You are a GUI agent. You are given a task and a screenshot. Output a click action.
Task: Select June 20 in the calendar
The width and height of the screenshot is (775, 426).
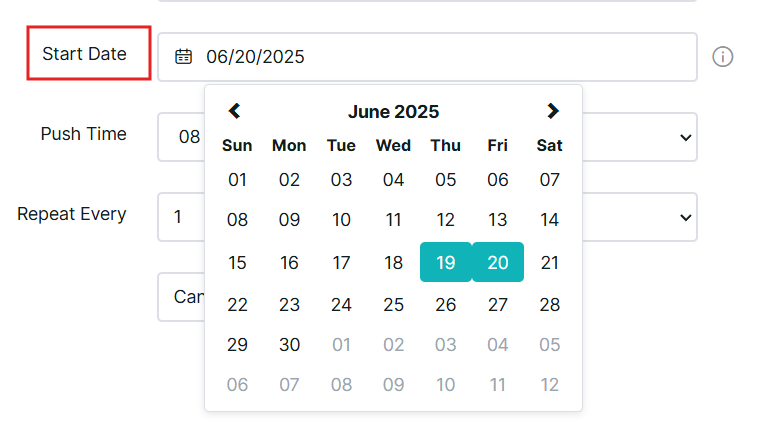(x=498, y=262)
